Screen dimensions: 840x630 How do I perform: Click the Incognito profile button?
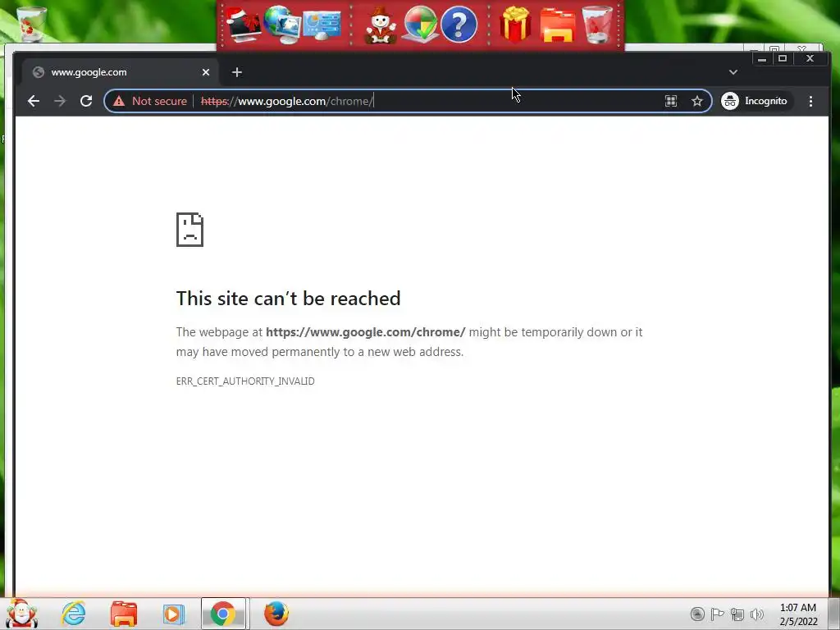tap(756, 101)
